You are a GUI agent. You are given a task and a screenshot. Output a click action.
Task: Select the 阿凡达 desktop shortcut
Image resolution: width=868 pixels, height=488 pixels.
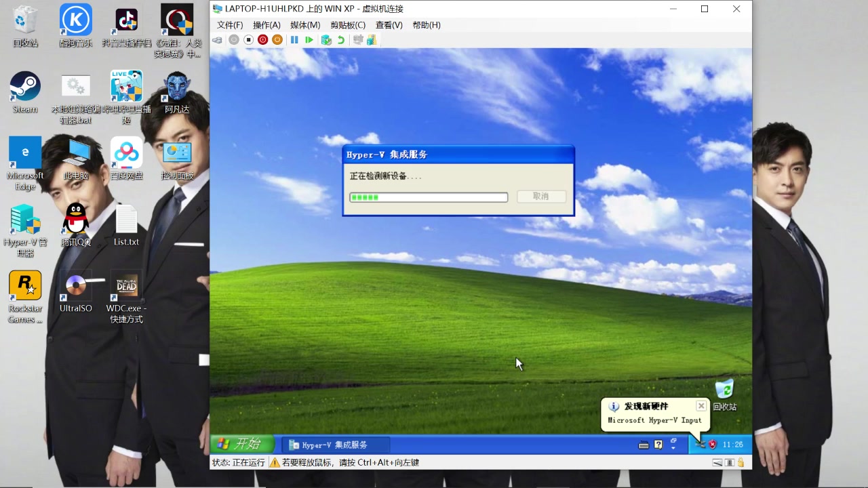click(177, 92)
